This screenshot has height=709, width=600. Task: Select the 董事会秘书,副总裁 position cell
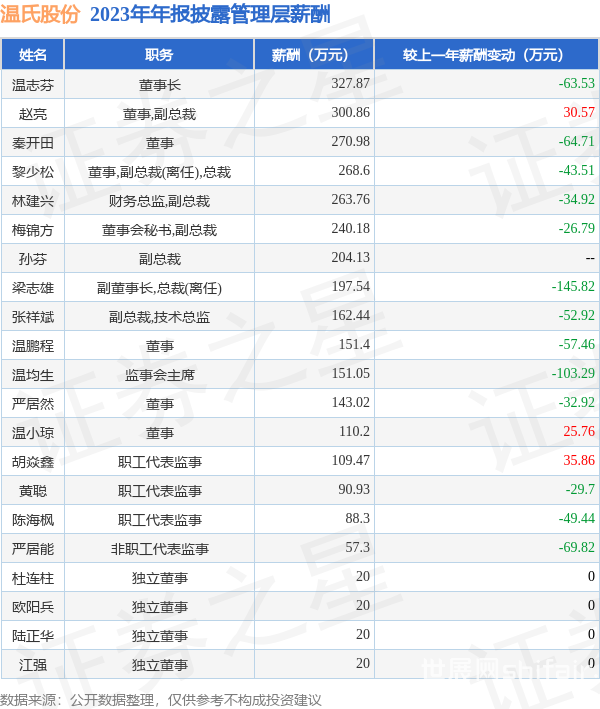[159, 229]
